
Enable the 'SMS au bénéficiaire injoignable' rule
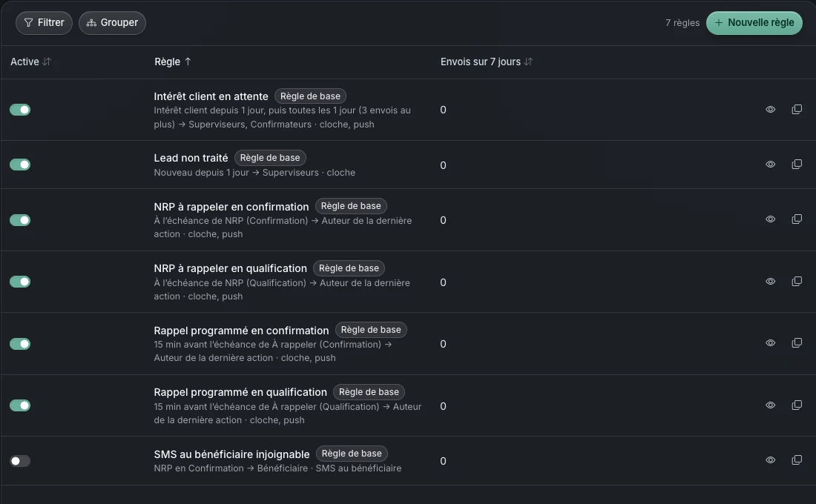point(20,461)
